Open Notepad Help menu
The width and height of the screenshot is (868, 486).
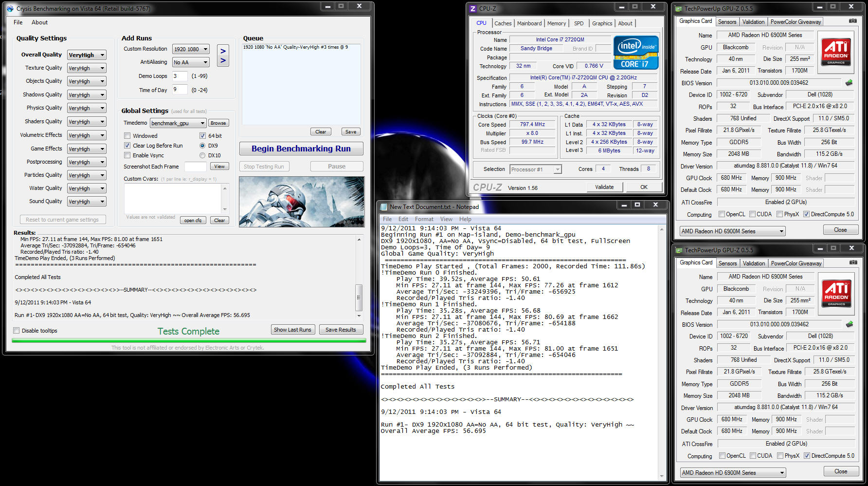[465, 219]
